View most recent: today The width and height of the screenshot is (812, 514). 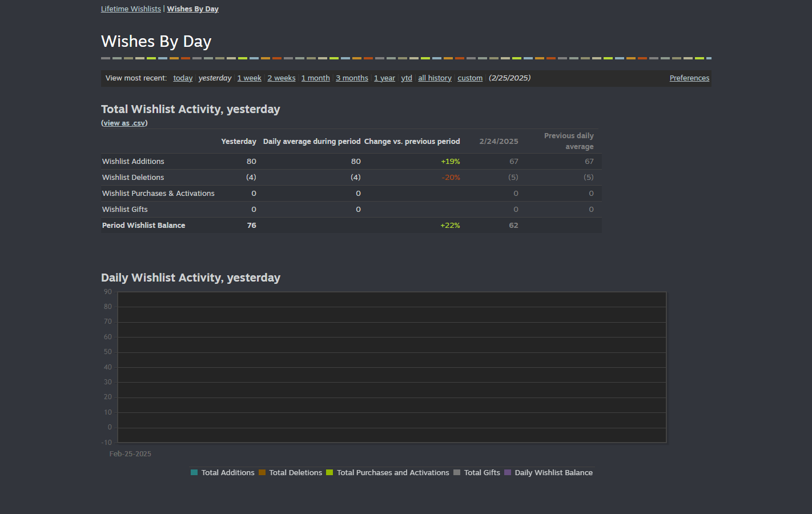183,78
